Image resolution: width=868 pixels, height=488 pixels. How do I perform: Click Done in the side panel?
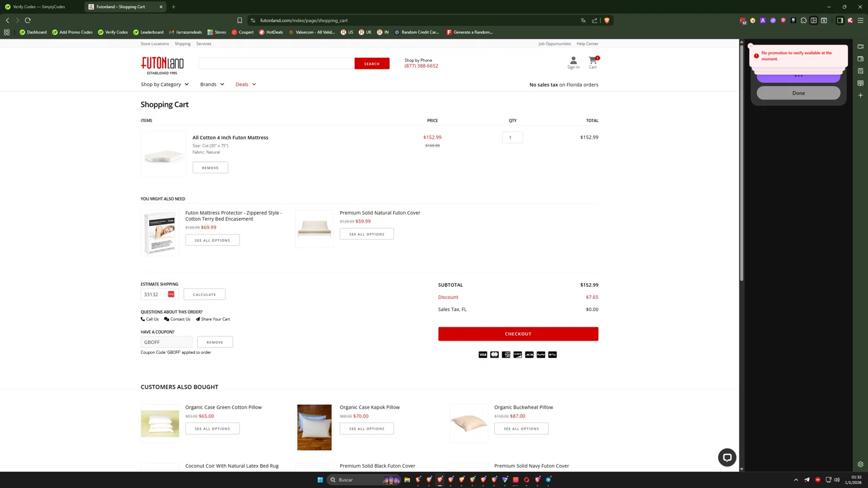[798, 93]
